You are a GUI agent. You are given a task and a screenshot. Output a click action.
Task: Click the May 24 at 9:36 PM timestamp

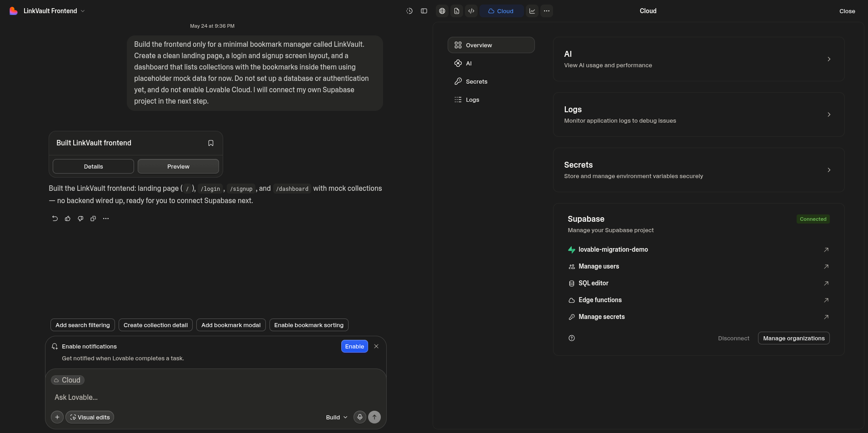point(212,26)
